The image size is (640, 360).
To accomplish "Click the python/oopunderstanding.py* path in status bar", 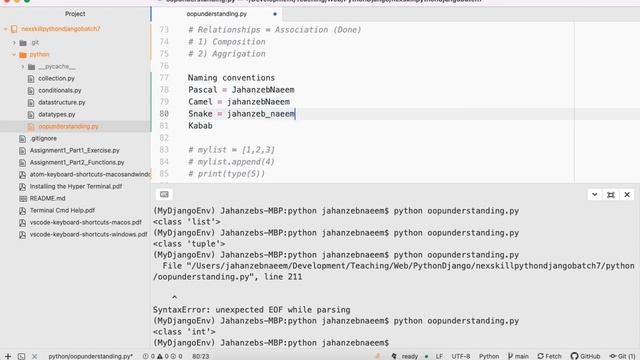I will [x=91, y=356].
